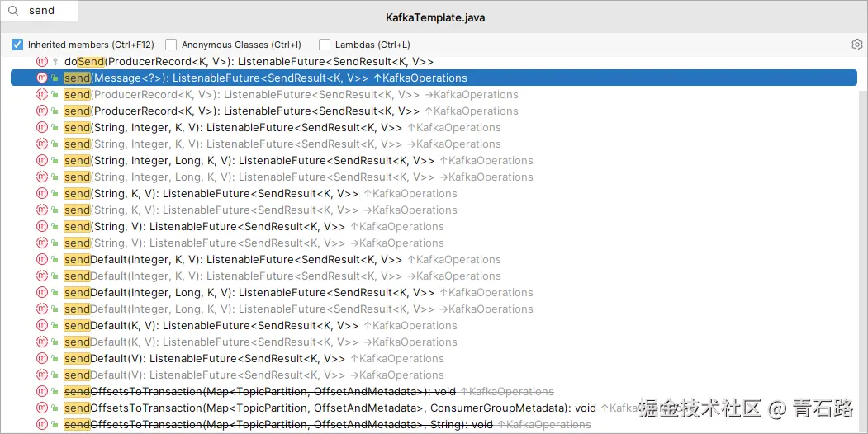Click the key visibility icon beside doSend
This screenshot has width=868, height=434.
(55, 61)
